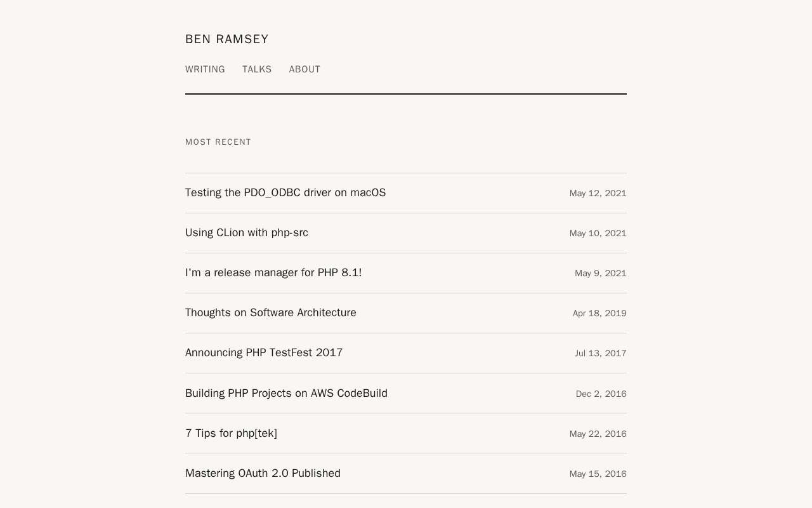Screen dimensions: 812x508
Task: Open the Writing navigation item
Action: click(x=205, y=69)
